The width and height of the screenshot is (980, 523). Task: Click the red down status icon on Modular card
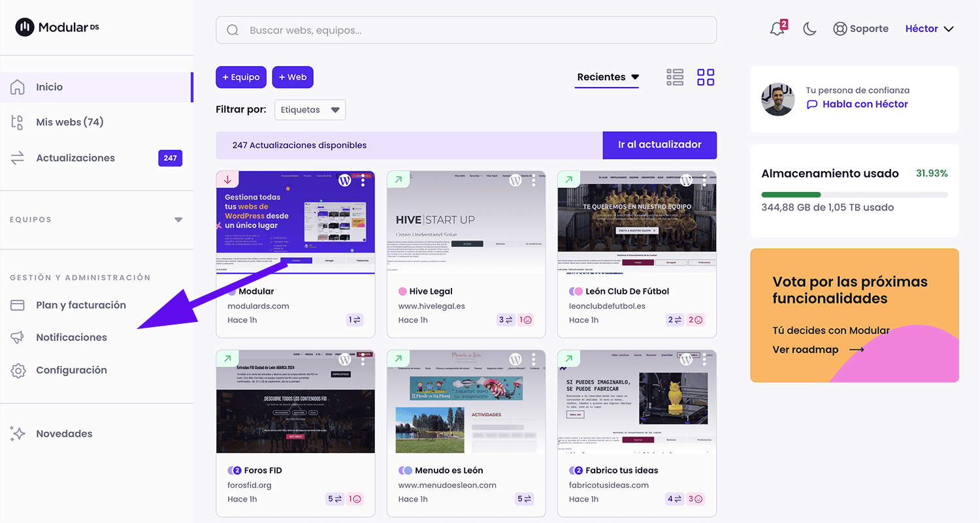coord(227,180)
